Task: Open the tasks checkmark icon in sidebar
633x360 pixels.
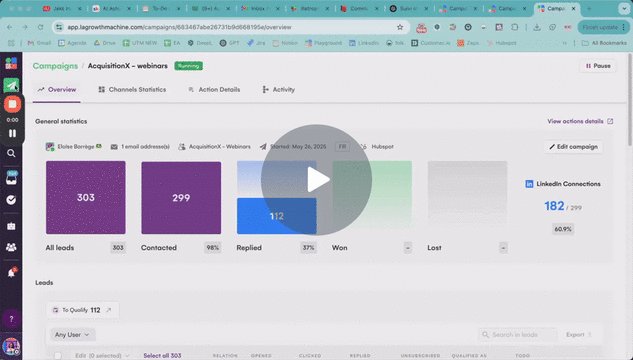Action: [11, 200]
